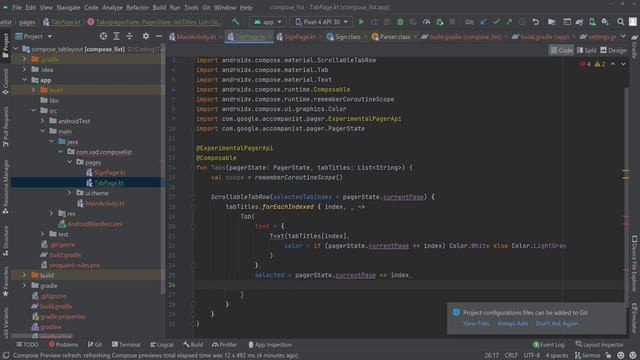Click the Make Project hammer icon
Viewport: 640px width, 360px height.
[x=236, y=22]
